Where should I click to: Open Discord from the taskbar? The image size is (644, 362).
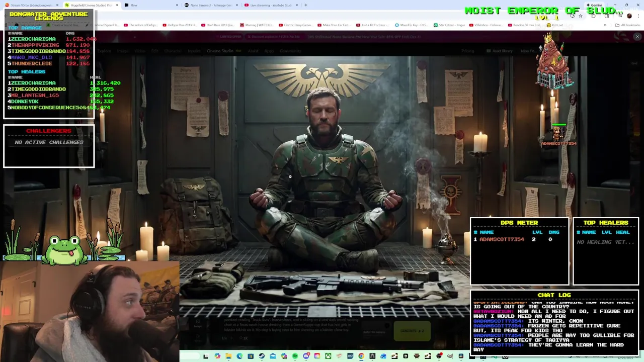306,356
